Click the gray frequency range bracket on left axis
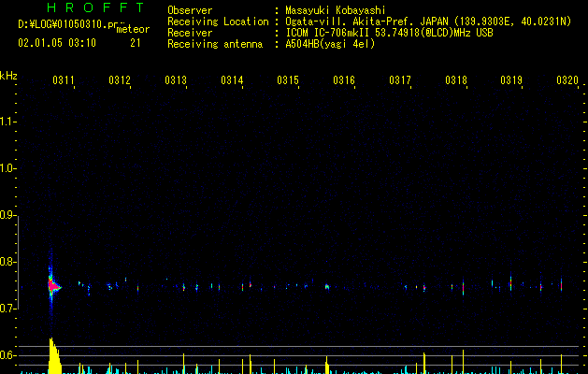The height and width of the screenshot is (374, 588). click(19, 263)
